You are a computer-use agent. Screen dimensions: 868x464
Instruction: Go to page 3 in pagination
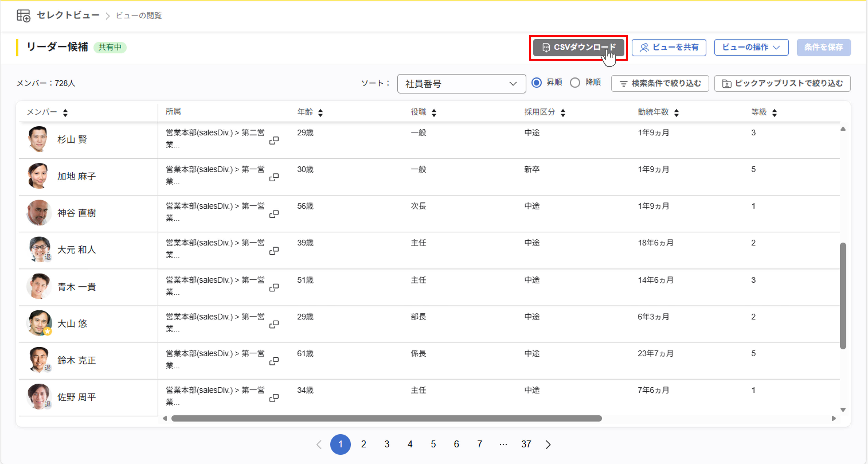coord(387,444)
